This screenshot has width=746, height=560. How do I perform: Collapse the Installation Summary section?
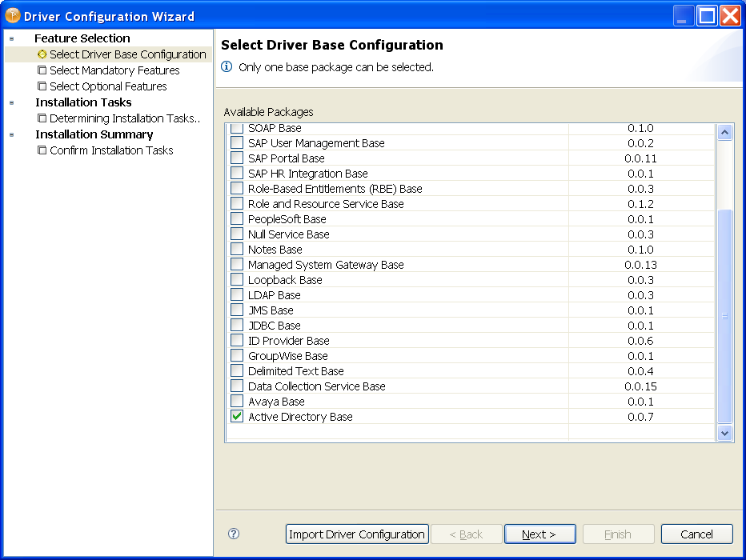pos(12,134)
